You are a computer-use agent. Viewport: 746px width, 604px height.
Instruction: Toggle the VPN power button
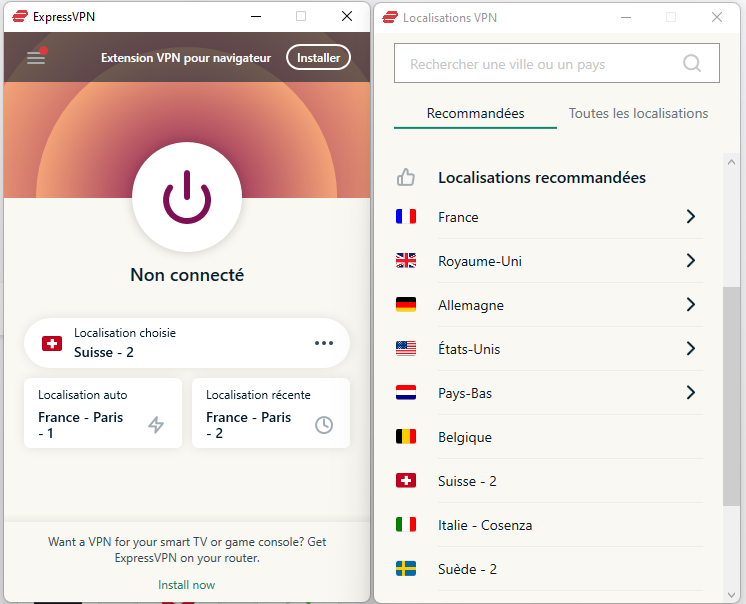pos(187,197)
